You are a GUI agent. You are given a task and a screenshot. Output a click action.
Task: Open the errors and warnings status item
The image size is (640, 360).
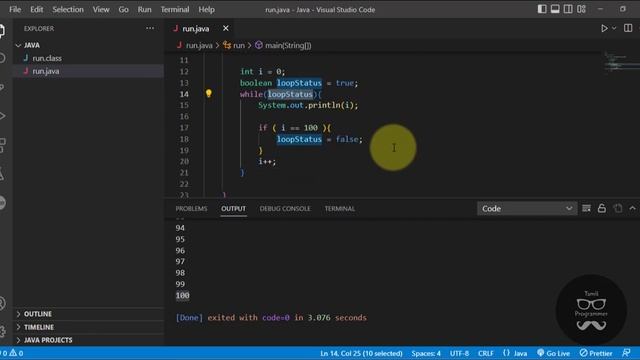[x=12, y=353]
